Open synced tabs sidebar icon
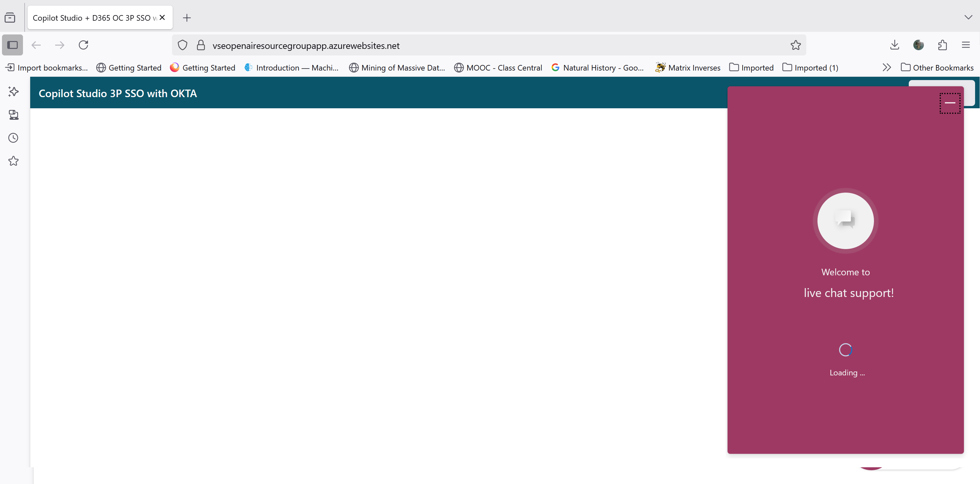Image resolution: width=980 pixels, height=484 pixels. coord(13,115)
